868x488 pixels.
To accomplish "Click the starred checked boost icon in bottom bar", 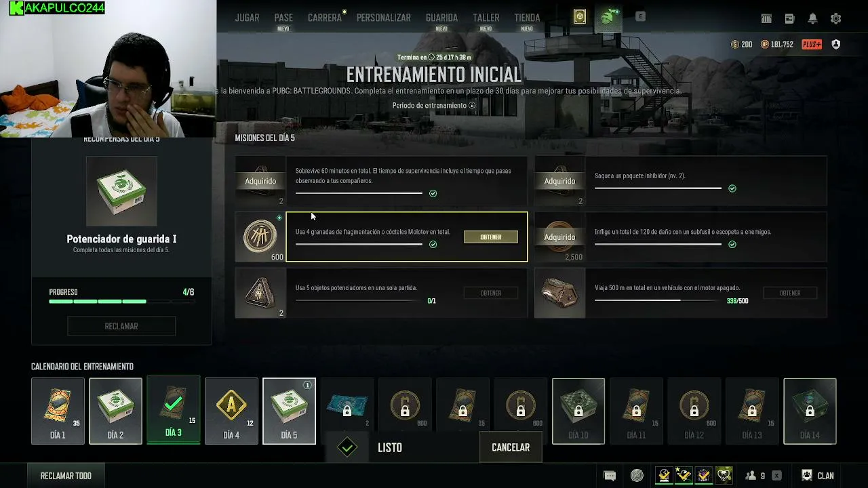I will pyautogui.click(x=684, y=476).
